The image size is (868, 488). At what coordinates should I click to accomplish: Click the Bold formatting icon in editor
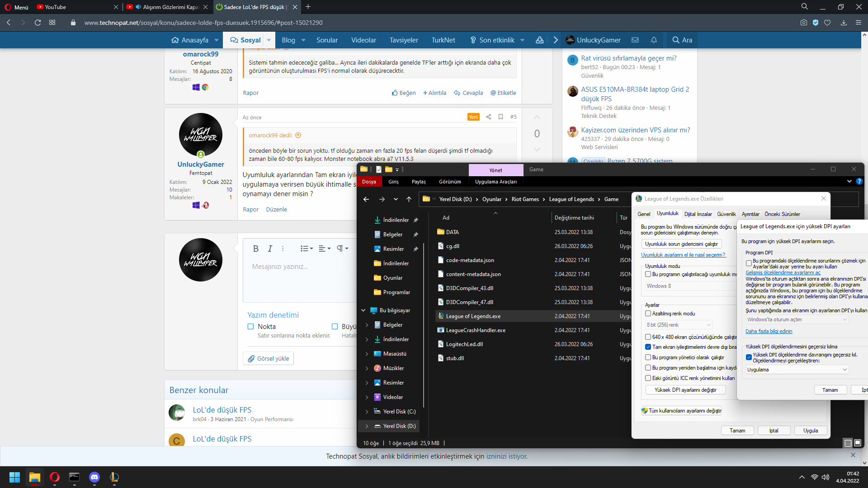[255, 249]
